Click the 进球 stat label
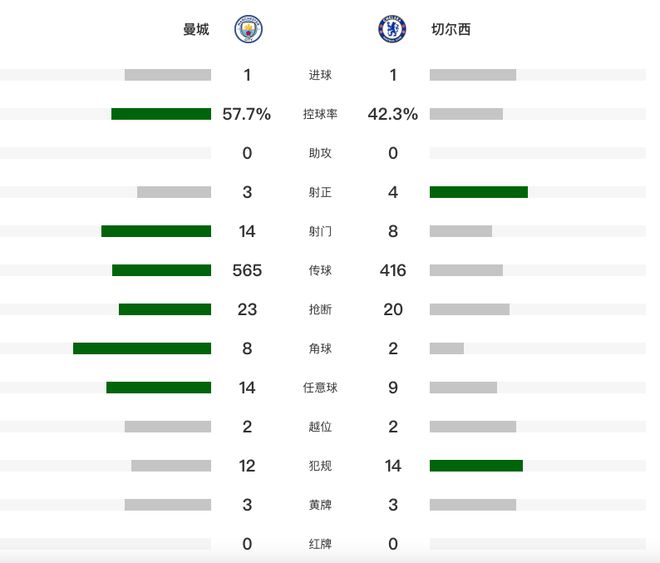660x563 pixels. click(x=320, y=75)
